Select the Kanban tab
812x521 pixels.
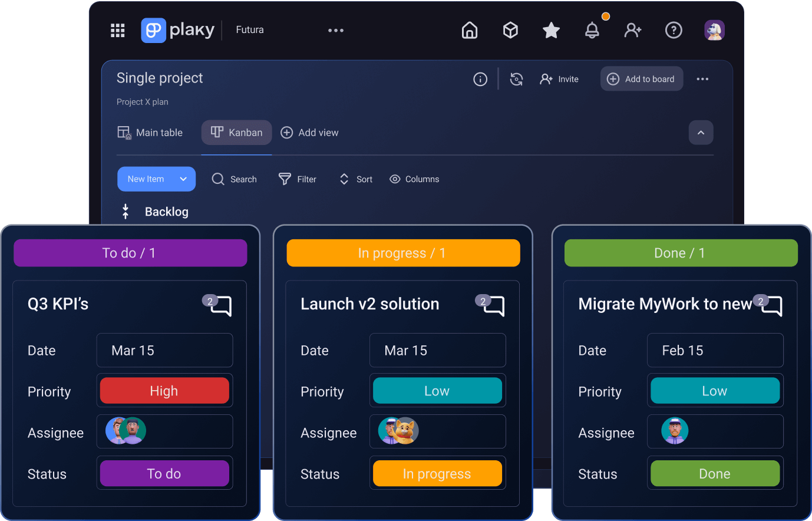pyautogui.click(x=236, y=133)
